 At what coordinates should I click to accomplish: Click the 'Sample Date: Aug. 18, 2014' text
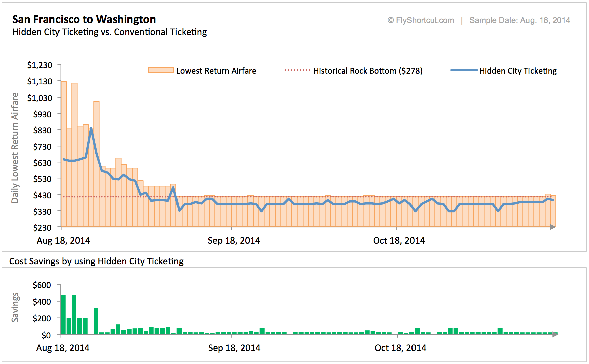pyautogui.click(x=520, y=20)
